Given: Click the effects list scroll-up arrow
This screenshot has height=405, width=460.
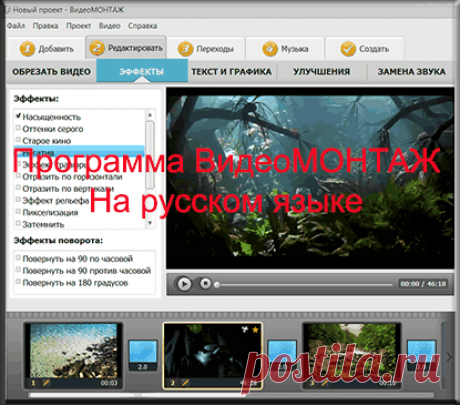Looking at the screenshot, I should click(150, 115).
